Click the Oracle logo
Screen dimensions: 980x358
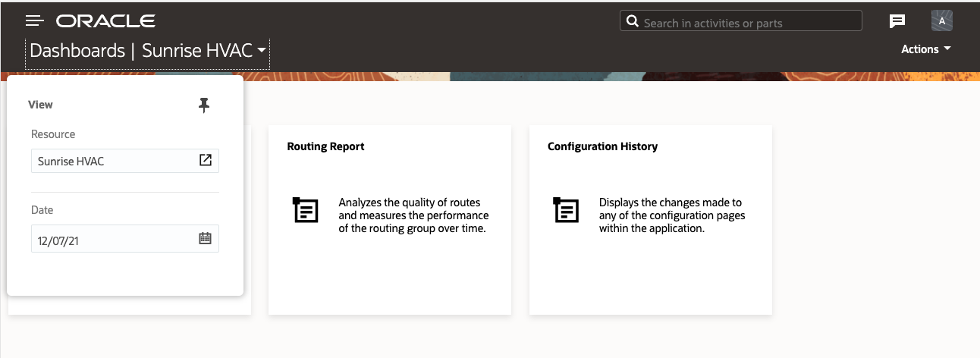click(x=105, y=21)
